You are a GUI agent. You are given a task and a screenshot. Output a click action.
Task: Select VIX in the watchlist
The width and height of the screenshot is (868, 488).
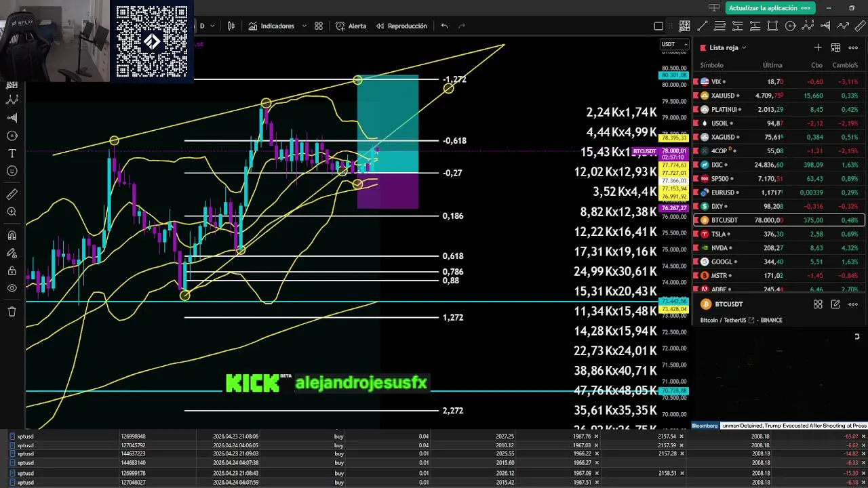(778, 81)
